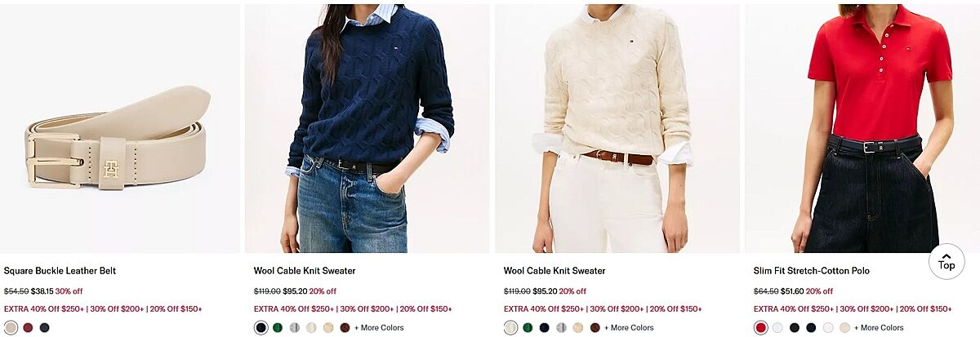Expand More Colors for the cream cable sweater
The image size is (980, 337).
pos(629,327)
